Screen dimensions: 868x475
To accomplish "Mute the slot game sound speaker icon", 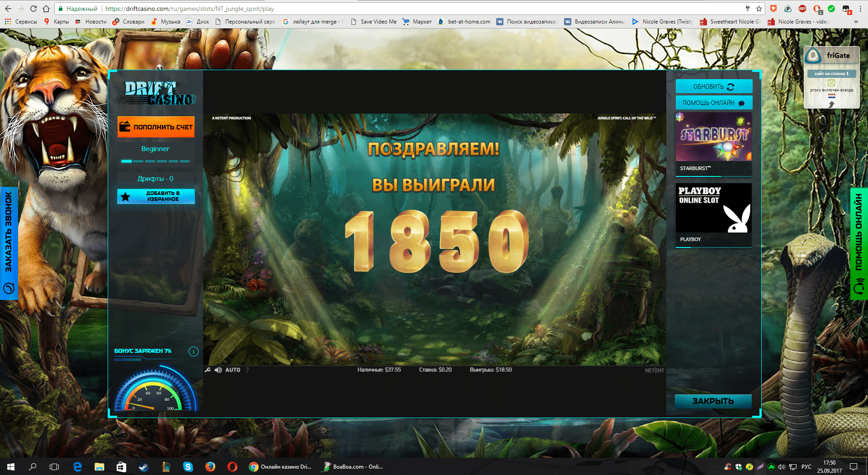I will [218, 370].
